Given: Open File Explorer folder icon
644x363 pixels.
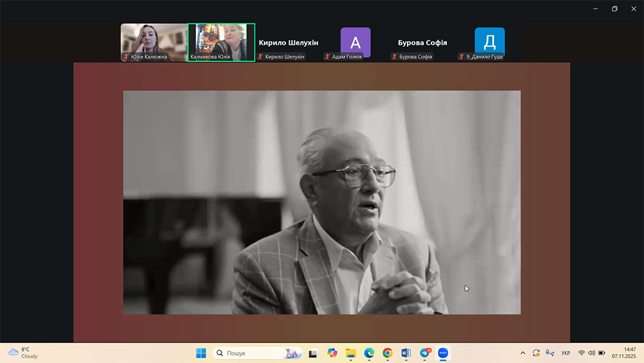Looking at the screenshot, I should (x=350, y=353).
